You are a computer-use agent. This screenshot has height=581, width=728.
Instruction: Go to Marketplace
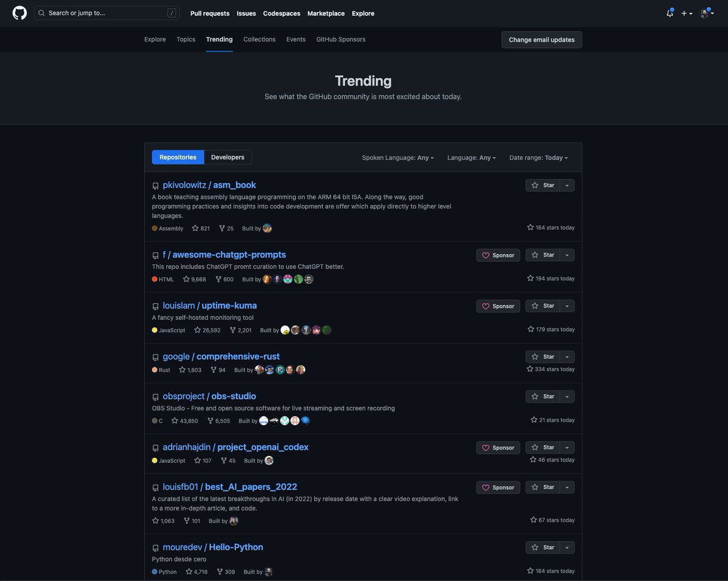point(326,13)
